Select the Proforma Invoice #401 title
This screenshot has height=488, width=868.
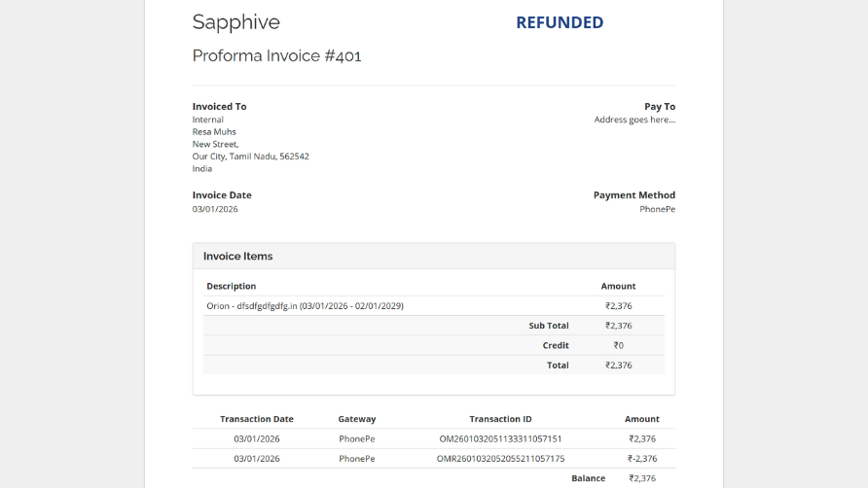(x=276, y=56)
